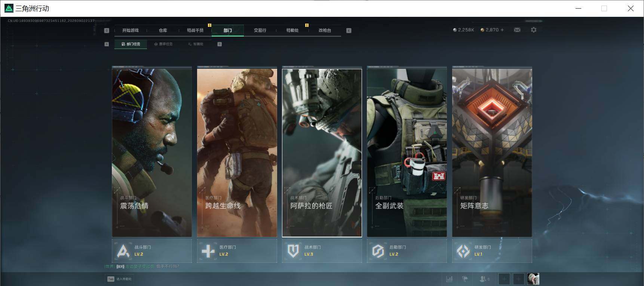Select the 战斗部门 LV.2 badge
The width and height of the screenshot is (644, 286).
(x=152, y=251)
